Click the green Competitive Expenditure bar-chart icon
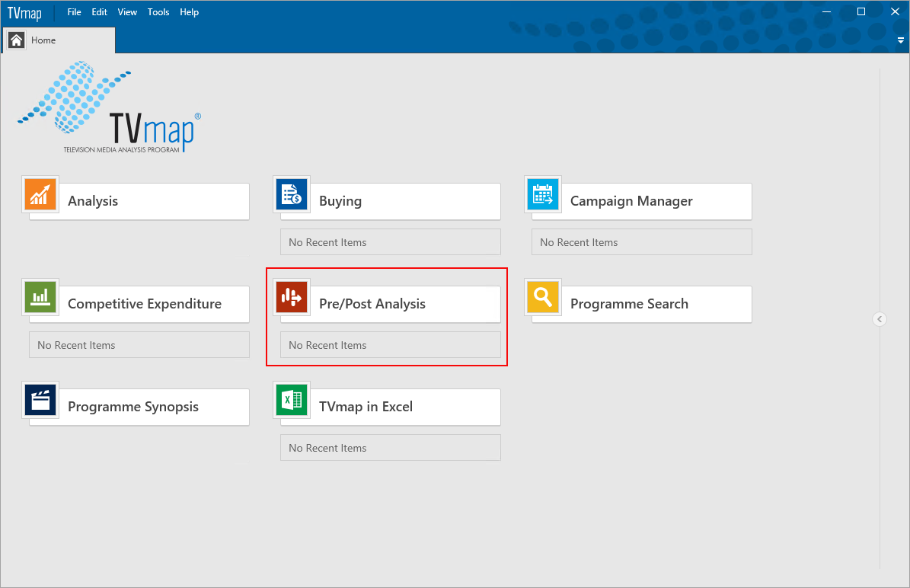The height and width of the screenshot is (588, 910). coord(40,297)
